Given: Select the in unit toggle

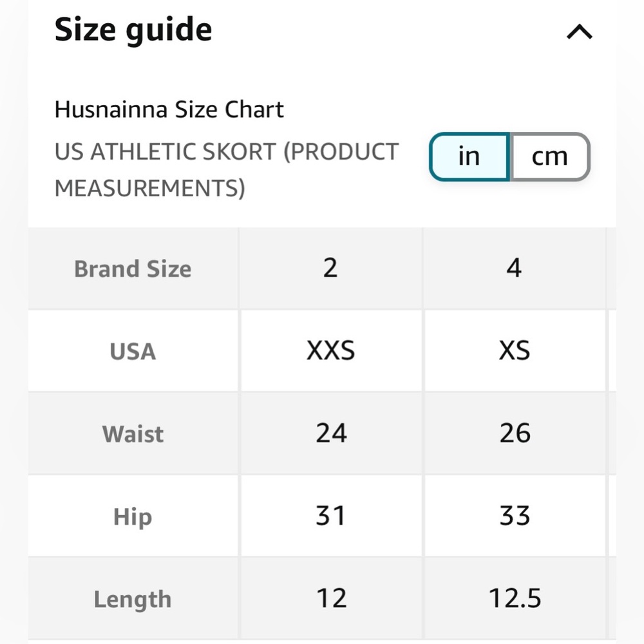Looking at the screenshot, I should coord(469,156).
